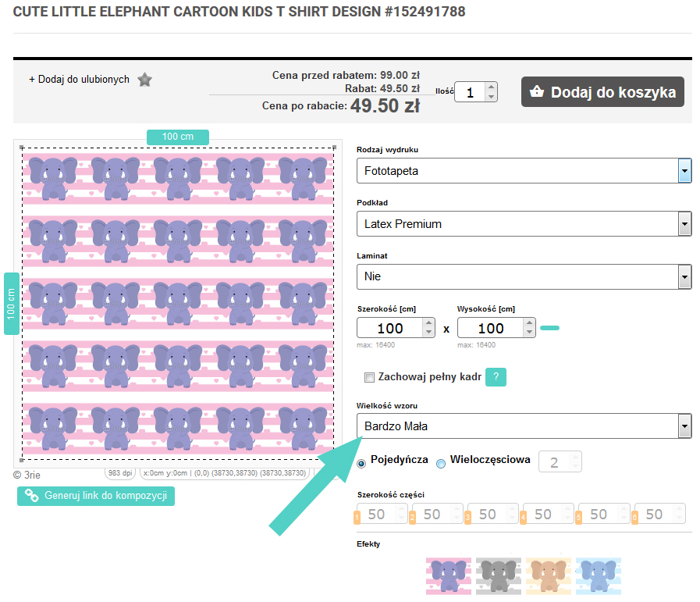The width and height of the screenshot is (700, 602).
Task: Click Dodaj do ulubionych link
Action: 79,80
